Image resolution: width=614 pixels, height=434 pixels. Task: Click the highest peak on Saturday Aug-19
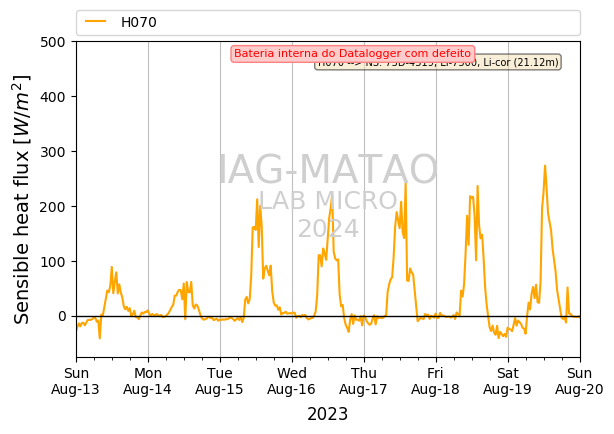545,166
